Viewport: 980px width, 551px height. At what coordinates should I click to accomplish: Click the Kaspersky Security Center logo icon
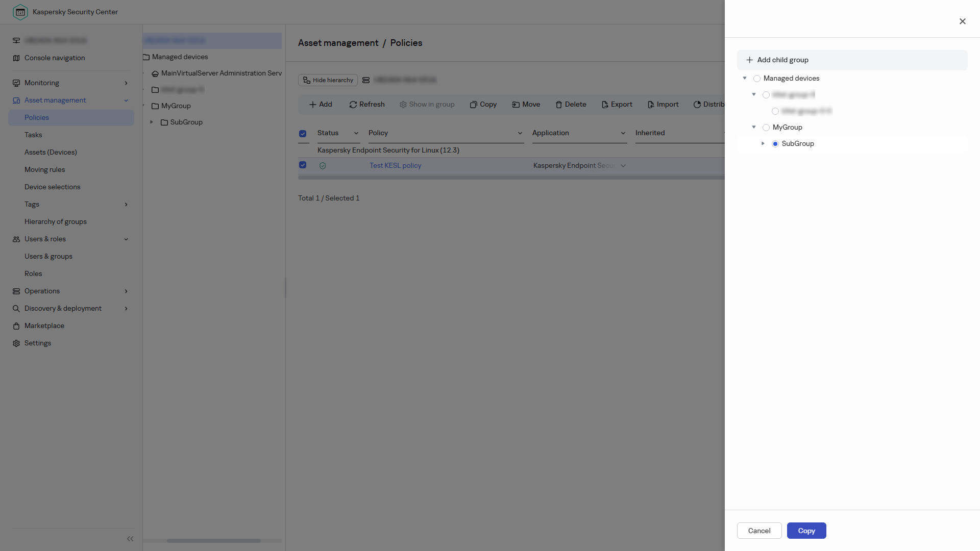(x=20, y=12)
